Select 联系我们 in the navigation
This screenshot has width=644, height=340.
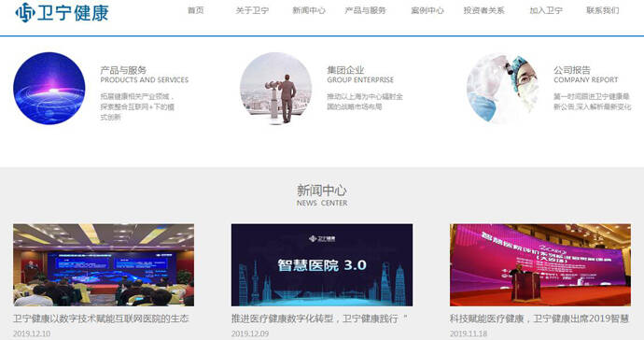pos(603,10)
